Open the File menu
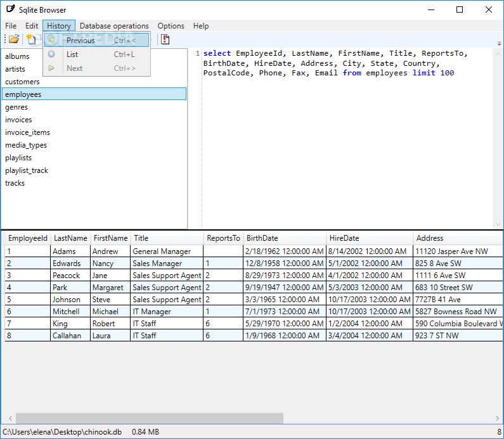Viewport: 504px width, 439px height. tap(11, 26)
